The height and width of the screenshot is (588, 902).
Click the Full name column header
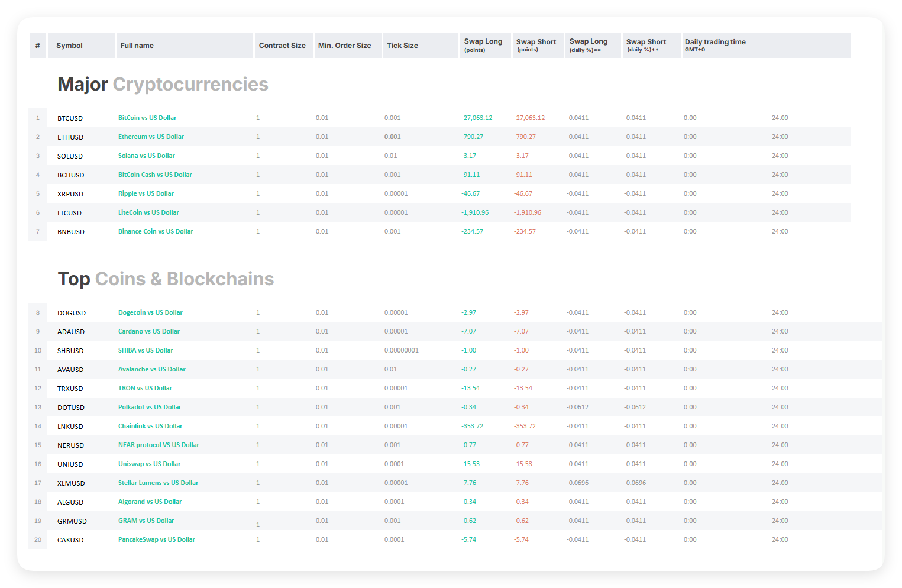(x=185, y=46)
